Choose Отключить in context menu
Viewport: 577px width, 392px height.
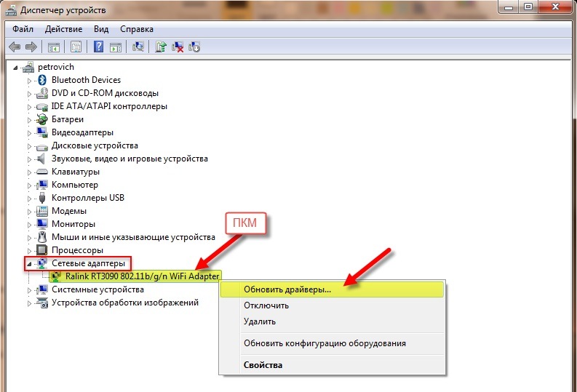[x=332, y=305]
